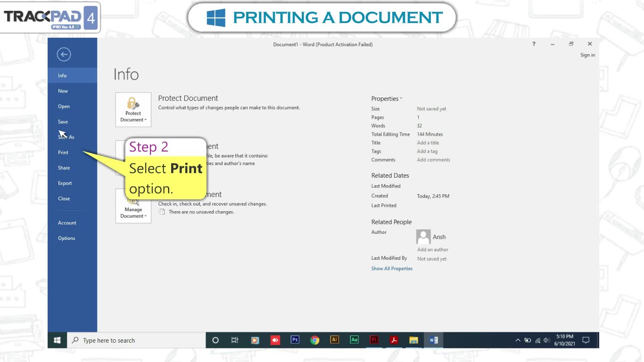644x362 pixels.
Task: Click Close in the backstage menu
Action: pos(72,198)
